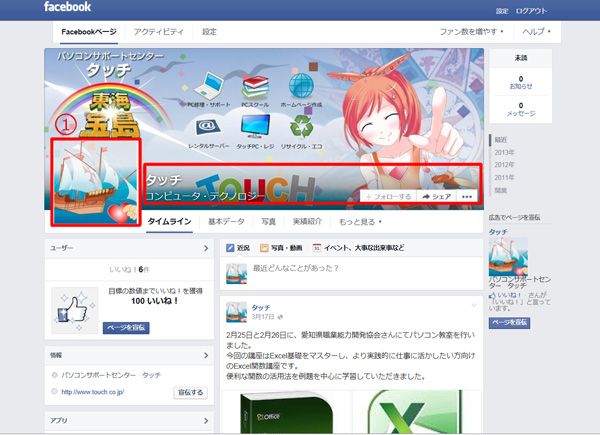Click メッセージ count in the sidebar
The height and width of the screenshot is (435, 600).
pyautogui.click(x=521, y=109)
